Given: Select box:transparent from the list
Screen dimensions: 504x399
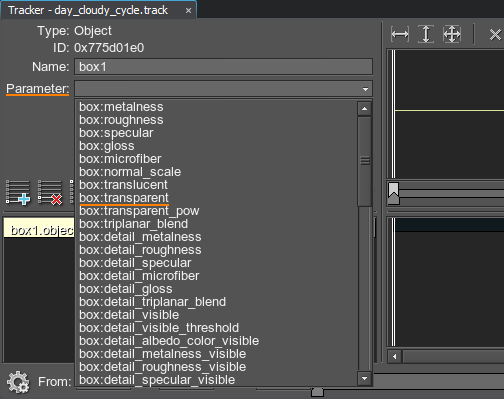Looking at the screenshot, I should tap(124, 198).
